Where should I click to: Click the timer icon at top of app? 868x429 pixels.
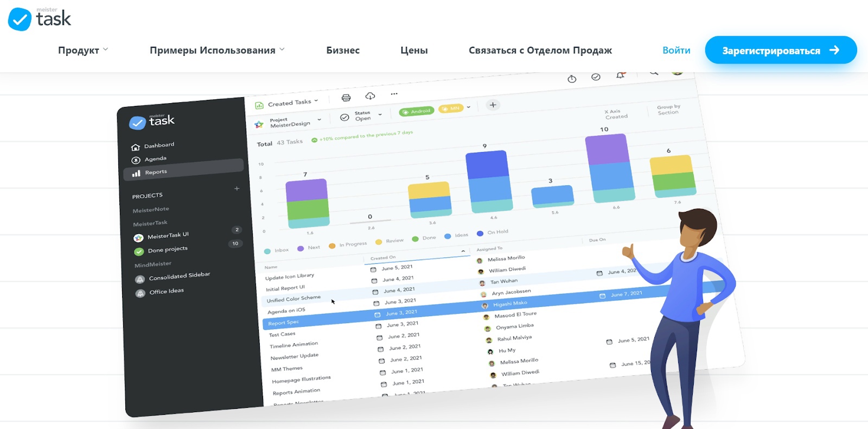(572, 79)
